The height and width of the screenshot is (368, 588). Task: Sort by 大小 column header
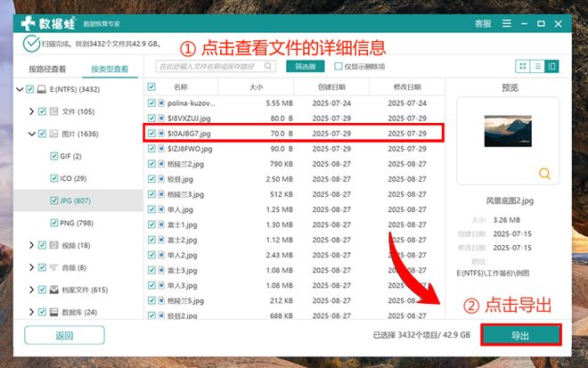click(256, 87)
